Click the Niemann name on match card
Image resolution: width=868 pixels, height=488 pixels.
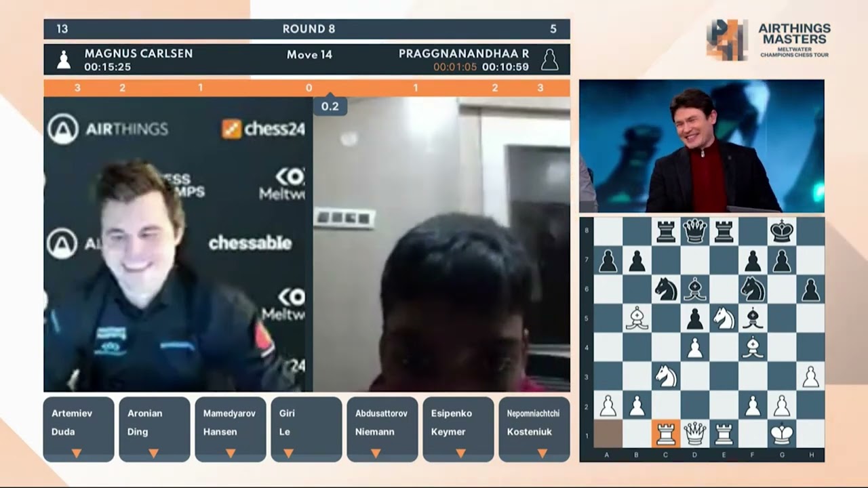(x=374, y=432)
